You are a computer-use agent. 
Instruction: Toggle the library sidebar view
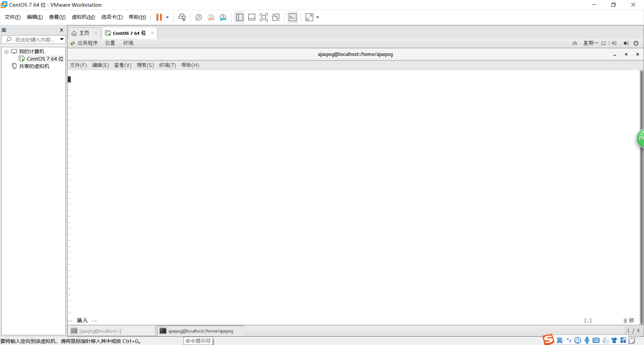click(x=239, y=17)
